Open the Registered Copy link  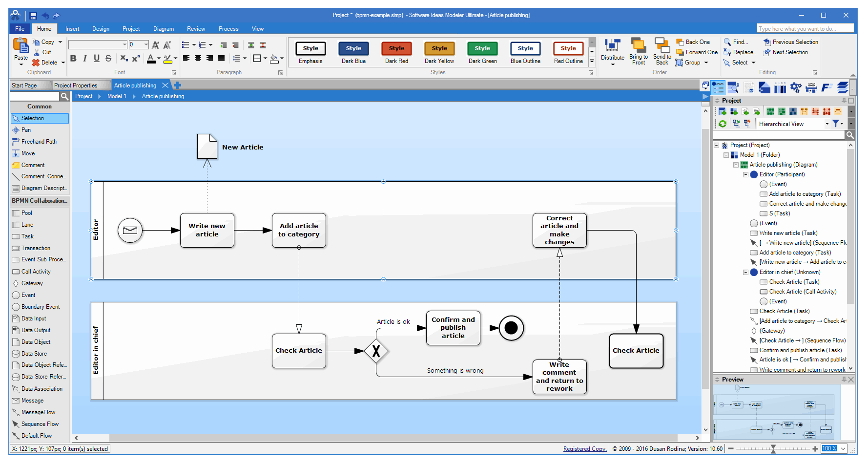tap(584, 448)
